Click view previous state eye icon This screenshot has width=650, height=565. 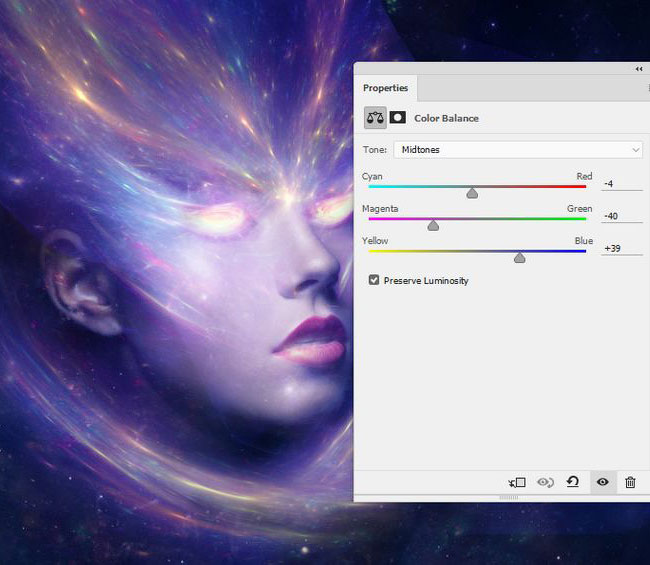tap(545, 482)
